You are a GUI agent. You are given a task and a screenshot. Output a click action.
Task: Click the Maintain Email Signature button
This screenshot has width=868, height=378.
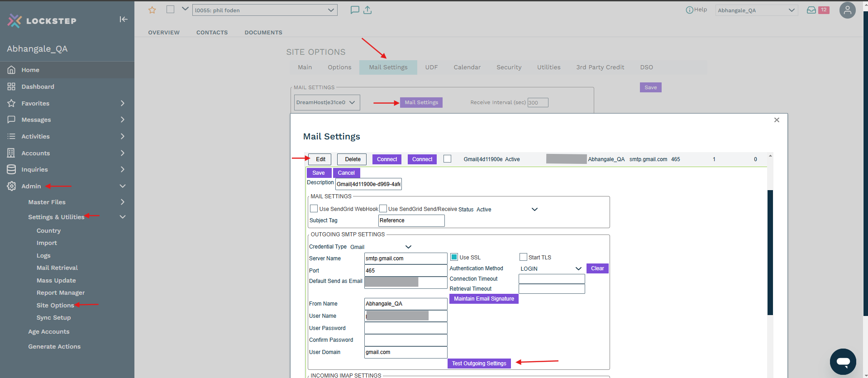click(x=484, y=299)
